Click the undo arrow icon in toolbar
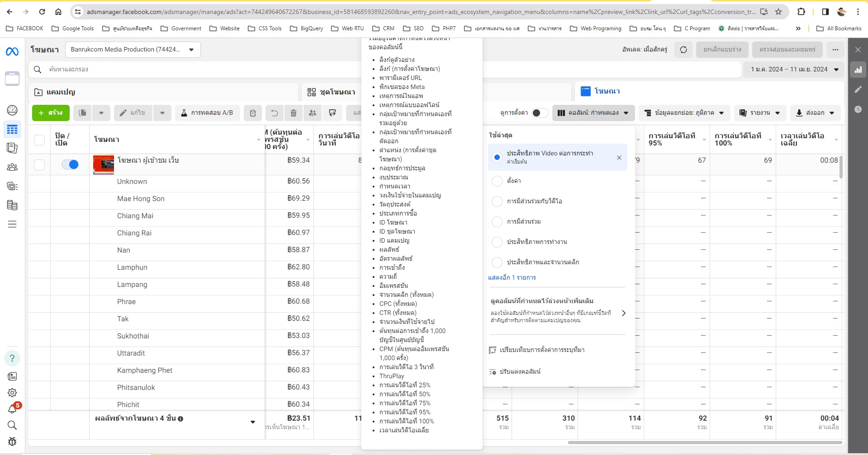This screenshot has width=868, height=455. point(274,113)
